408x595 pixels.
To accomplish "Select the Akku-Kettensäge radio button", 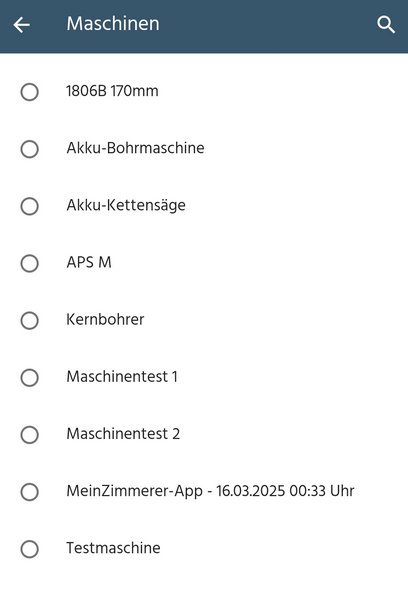I will click(x=29, y=206).
